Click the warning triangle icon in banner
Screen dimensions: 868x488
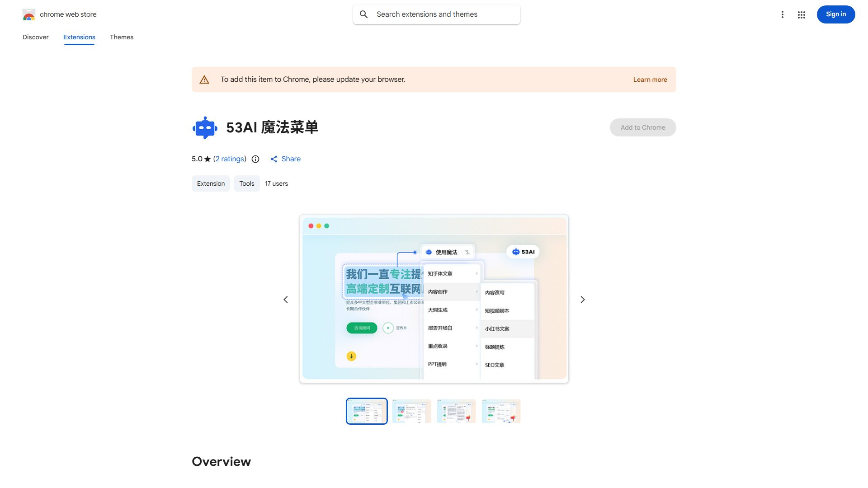(204, 80)
